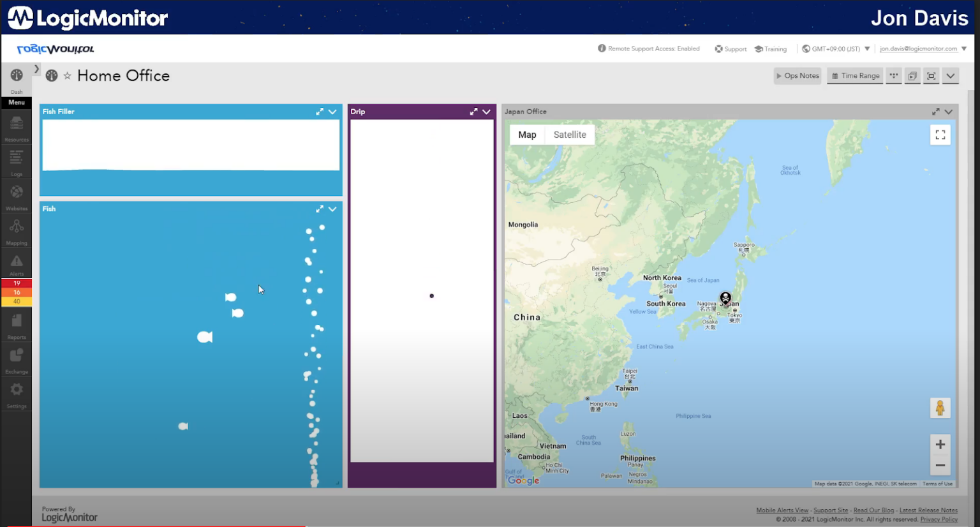Open LogicMonitor Settings from the sidebar
The width and height of the screenshot is (980, 527).
[x=16, y=394]
